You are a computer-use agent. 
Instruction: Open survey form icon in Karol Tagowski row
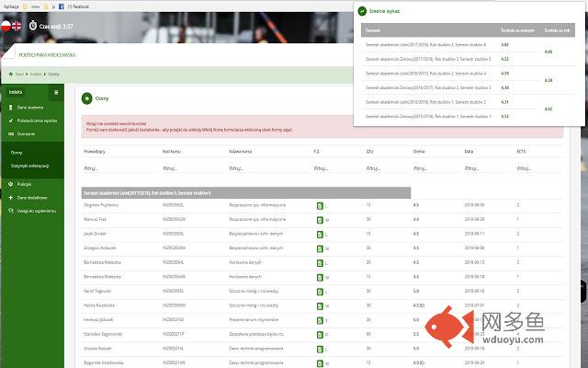coord(320,292)
